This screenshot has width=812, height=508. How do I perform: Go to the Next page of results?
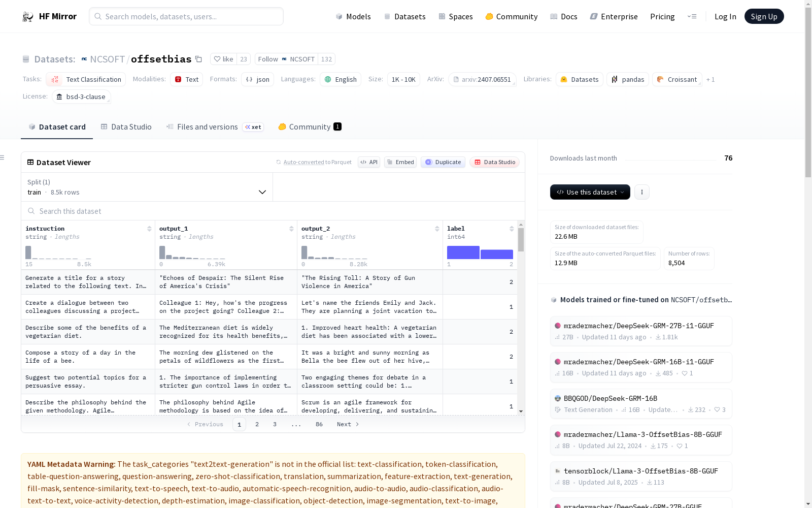(x=348, y=424)
